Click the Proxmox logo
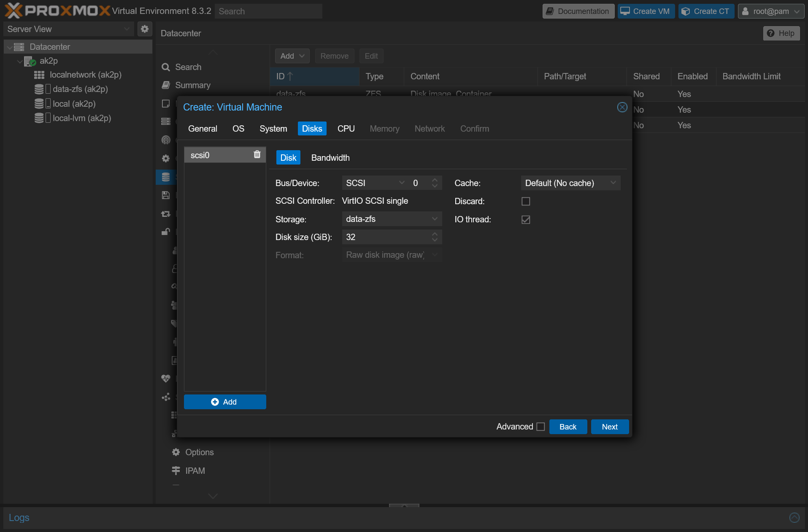Screen dimensions: 808x532 click(x=57, y=11)
